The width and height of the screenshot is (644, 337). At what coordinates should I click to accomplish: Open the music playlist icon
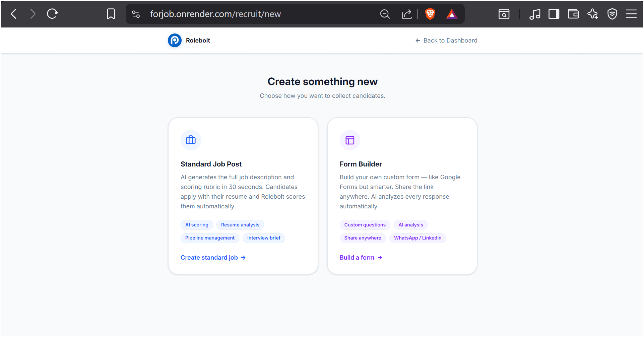point(535,14)
